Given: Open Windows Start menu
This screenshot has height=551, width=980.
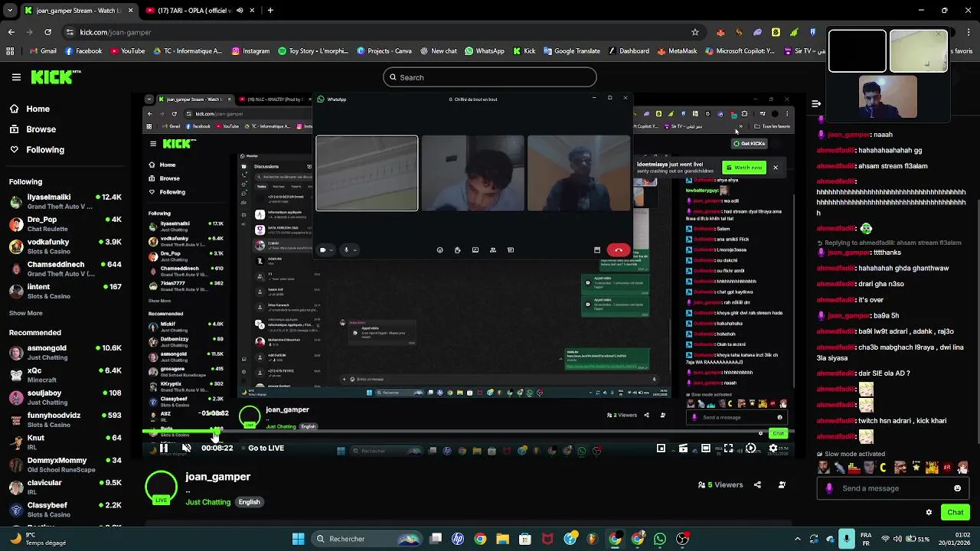Looking at the screenshot, I should pos(298,539).
